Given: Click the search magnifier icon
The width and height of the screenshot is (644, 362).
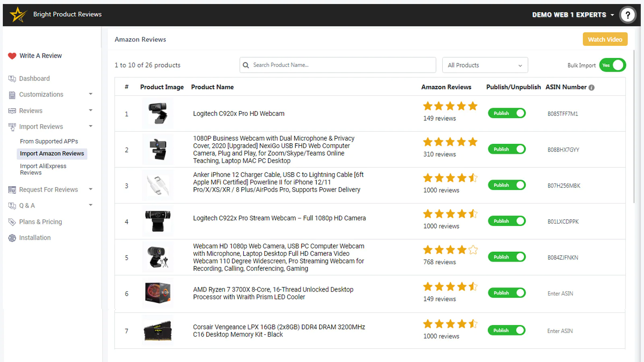Looking at the screenshot, I should point(246,65).
